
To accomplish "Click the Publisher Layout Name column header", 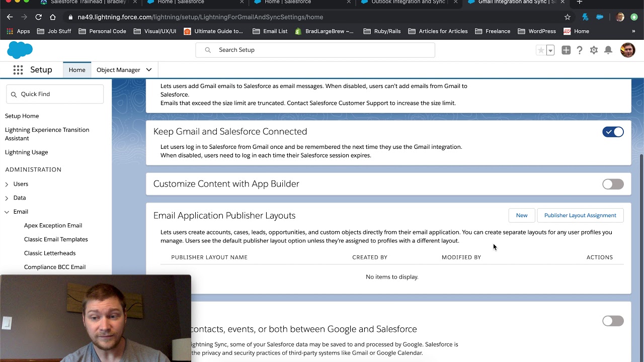I will pyautogui.click(x=209, y=257).
